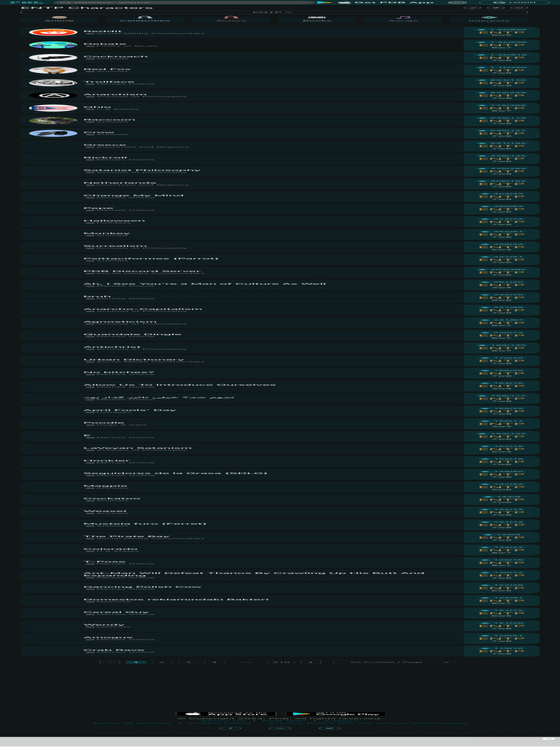Go to next page arrow in pagination
Viewport: 560px width, 747px height.
click(x=311, y=662)
